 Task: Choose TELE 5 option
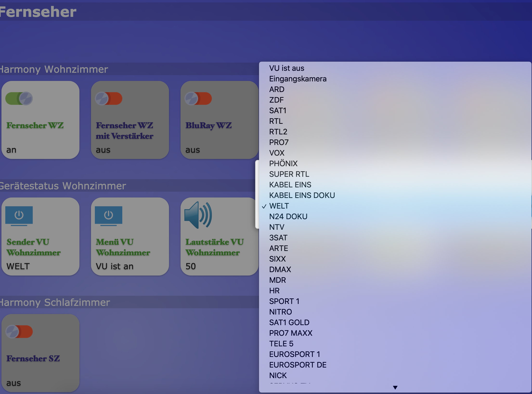pos(395,344)
